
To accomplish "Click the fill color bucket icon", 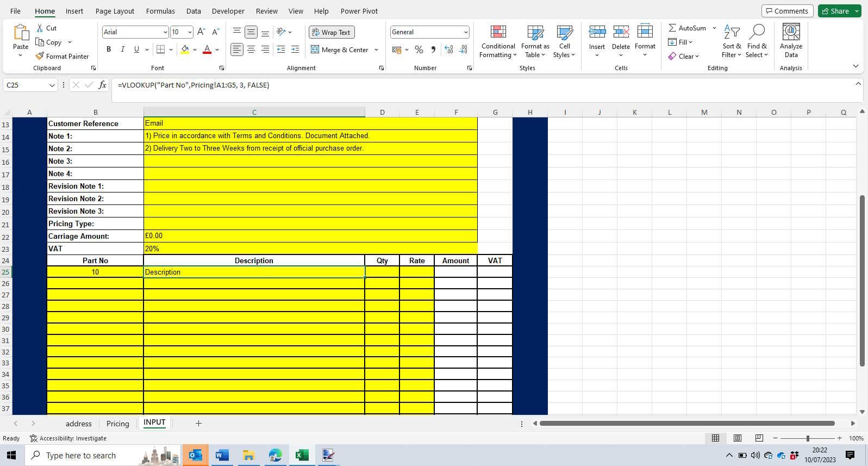I will click(185, 49).
